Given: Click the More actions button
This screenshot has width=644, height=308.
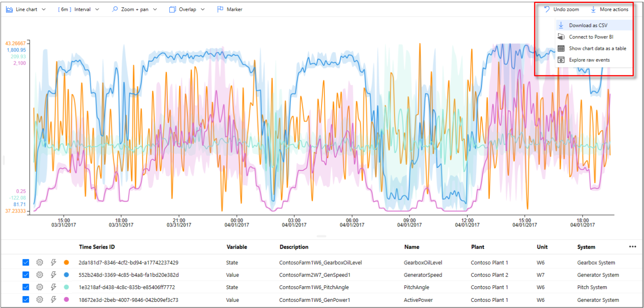Looking at the screenshot, I should click(x=609, y=9).
